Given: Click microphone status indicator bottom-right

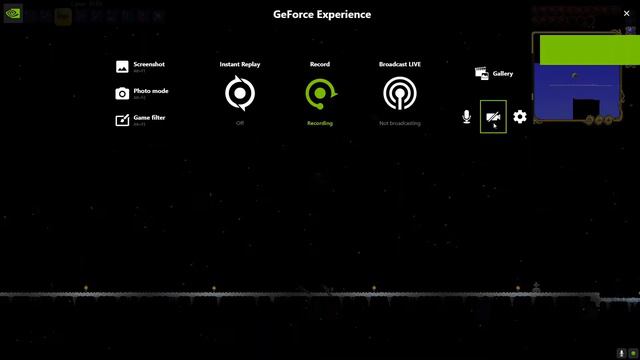Looking at the screenshot, I should coord(621,353).
